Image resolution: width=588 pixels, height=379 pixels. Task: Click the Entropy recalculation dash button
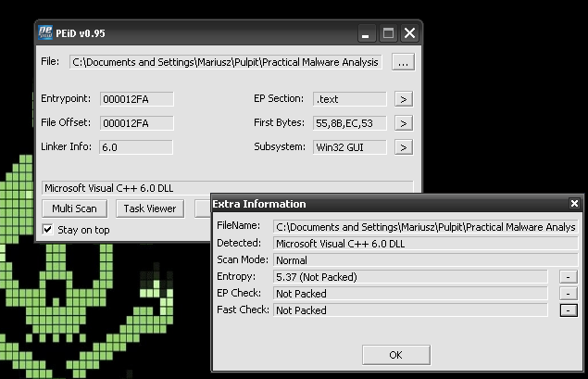pyautogui.click(x=569, y=277)
